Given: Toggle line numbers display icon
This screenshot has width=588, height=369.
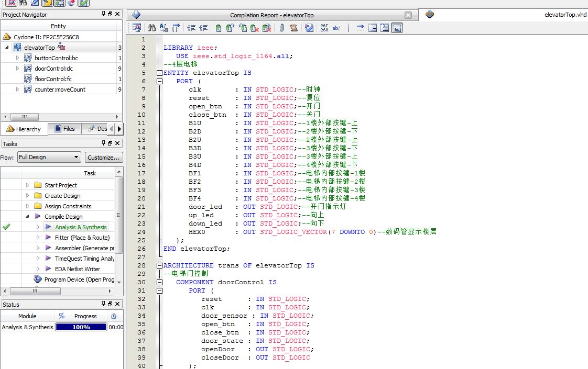Looking at the screenshot, I should [324, 28].
